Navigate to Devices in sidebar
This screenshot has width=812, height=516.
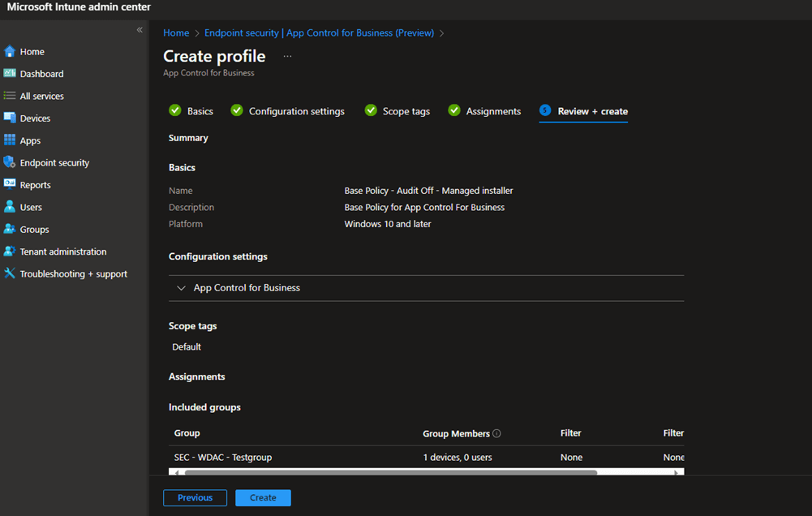(x=35, y=118)
